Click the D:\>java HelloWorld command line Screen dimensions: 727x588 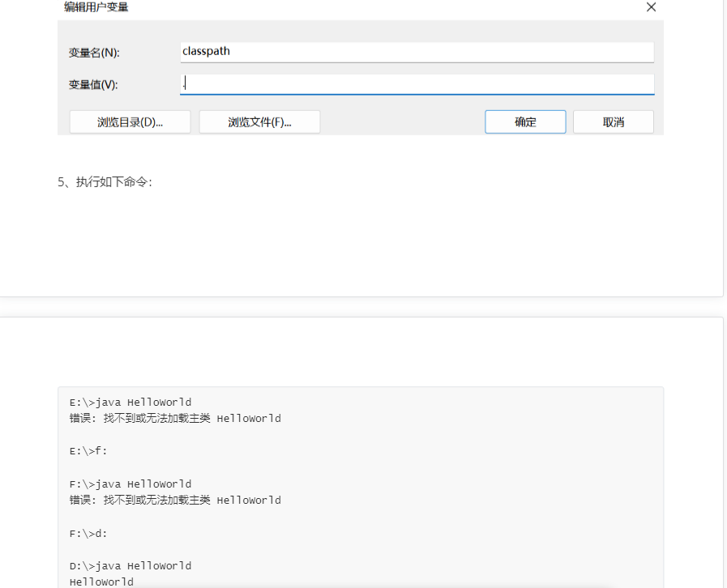[x=130, y=565]
